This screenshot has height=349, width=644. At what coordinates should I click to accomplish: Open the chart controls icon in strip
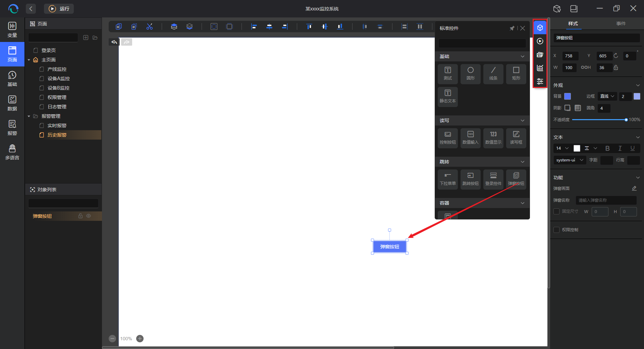point(540,68)
